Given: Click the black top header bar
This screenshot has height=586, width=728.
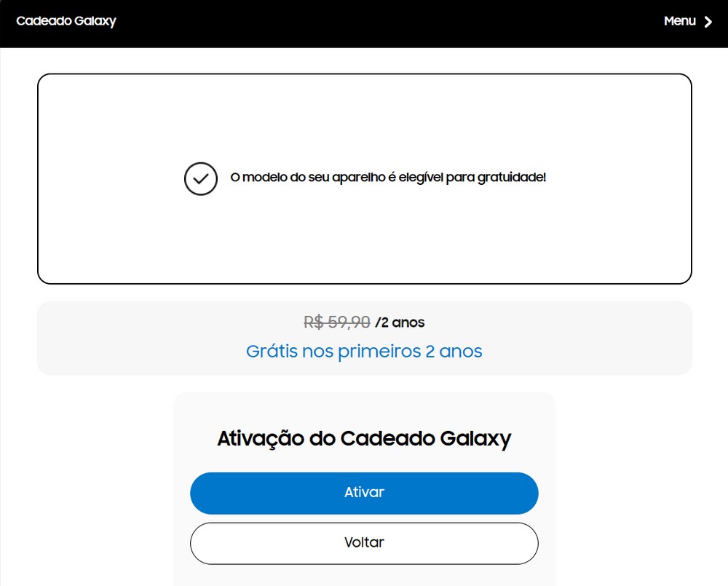Looking at the screenshot, I should point(364,24).
